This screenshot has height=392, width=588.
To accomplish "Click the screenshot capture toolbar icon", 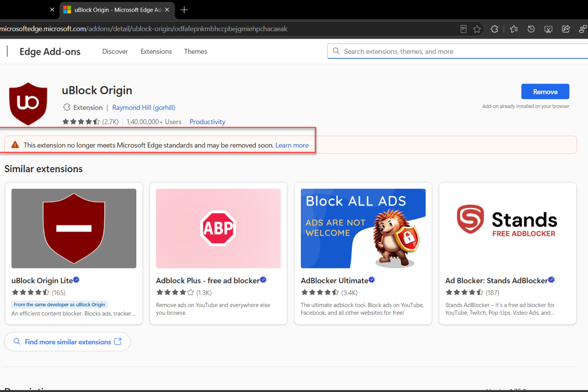I will click(x=548, y=29).
